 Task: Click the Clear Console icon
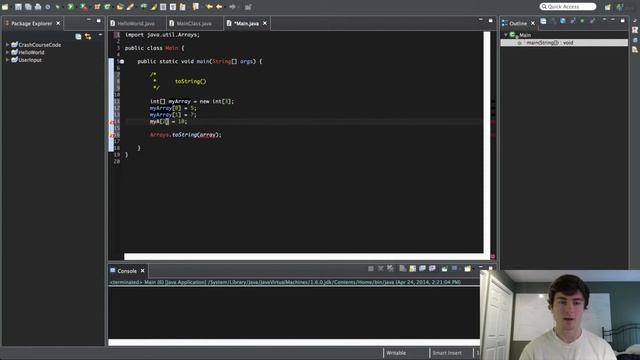tap(402, 269)
